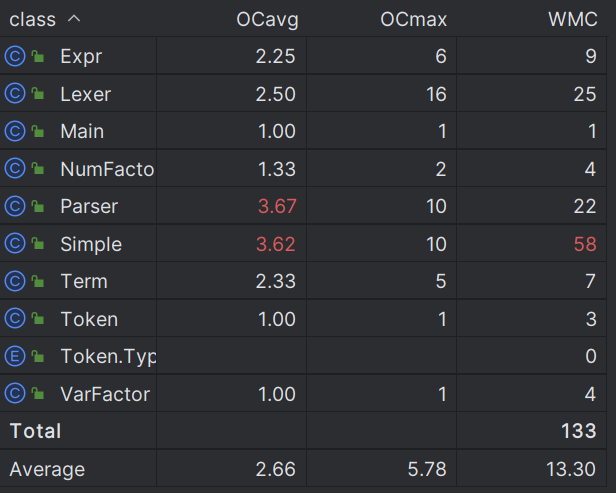Click the class icon beside VarFactor
Screen dimensions: 616x493
point(15,394)
